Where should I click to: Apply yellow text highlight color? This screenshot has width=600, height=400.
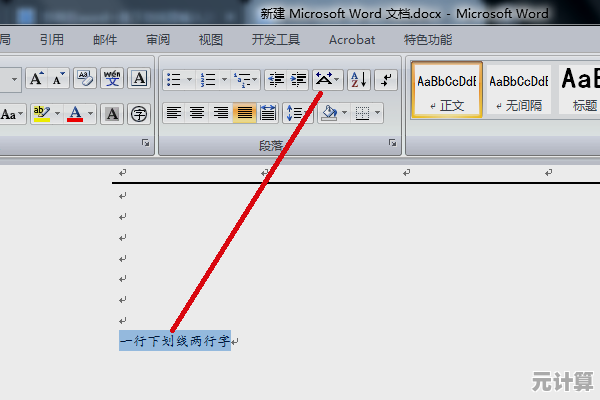click(42, 114)
